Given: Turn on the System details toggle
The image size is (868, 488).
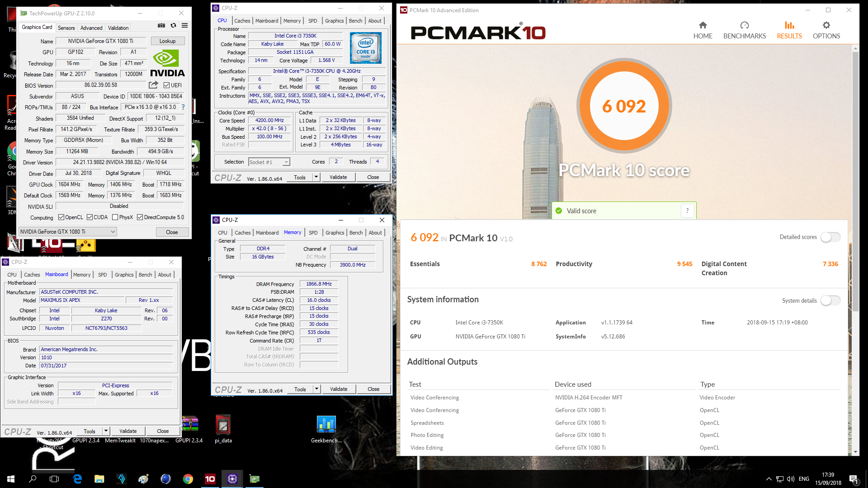Looking at the screenshot, I should tap(830, 300).
